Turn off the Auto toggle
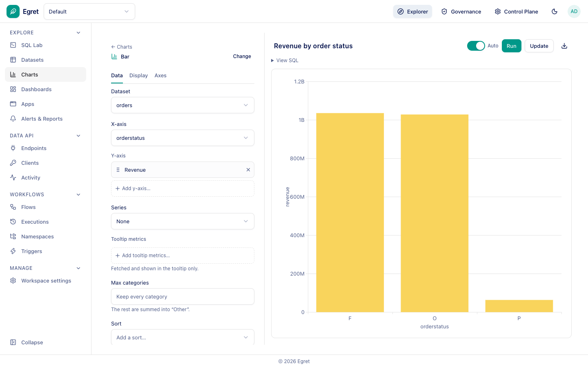Image resolution: width=588 pixels, height=368 pixels. (x=476, y=46)
